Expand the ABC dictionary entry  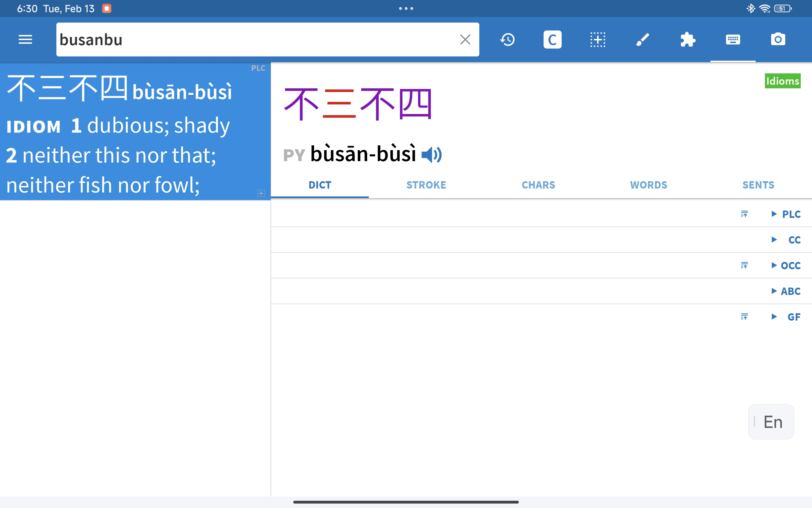coord(786,291)
